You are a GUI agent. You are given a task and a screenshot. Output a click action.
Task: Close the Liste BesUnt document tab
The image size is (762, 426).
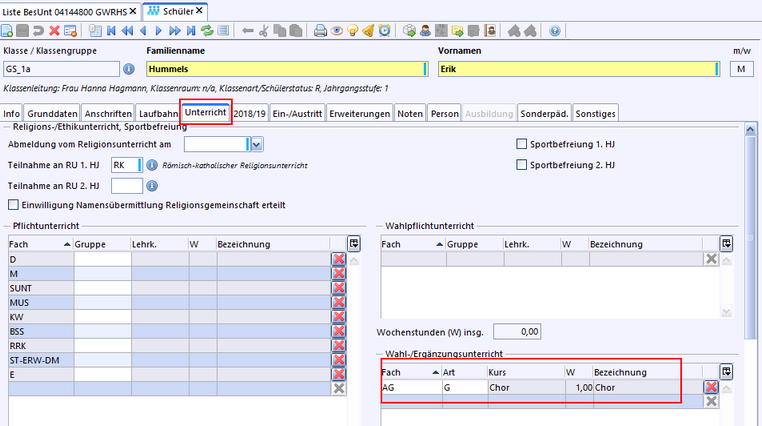(x=133, y=11)
